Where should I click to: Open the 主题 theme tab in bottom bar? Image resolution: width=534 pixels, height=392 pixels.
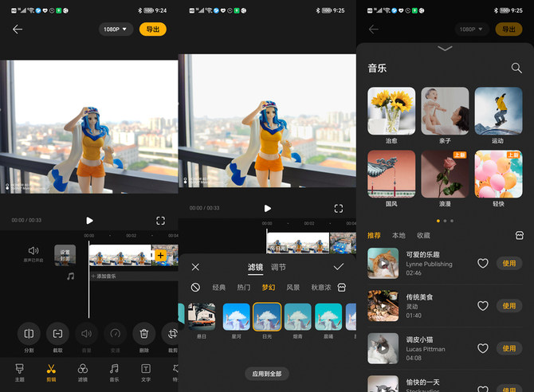(x=19, y=372)
